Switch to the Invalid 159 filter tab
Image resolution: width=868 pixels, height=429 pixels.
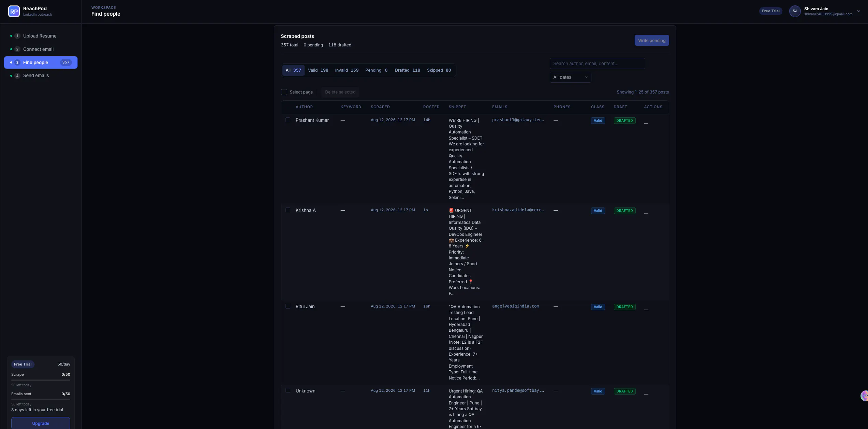(x=347, y=70)
